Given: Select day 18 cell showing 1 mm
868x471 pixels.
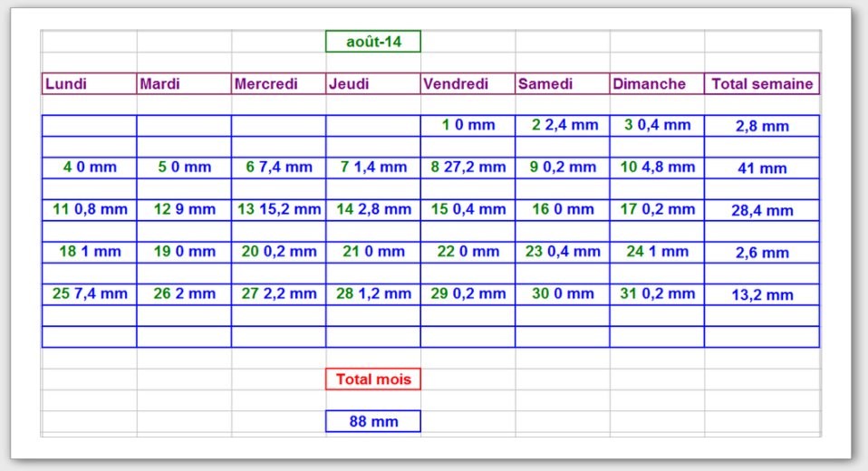Looking at the screenshot, I should coord(89,251).
